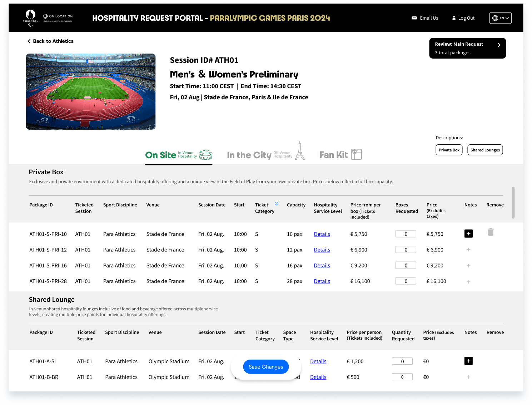Click Boxes Requested field for ATH01-S-PRI-12
Image resolution: width=532 pixels, height=405 pixels.
(x=406, y=250)
